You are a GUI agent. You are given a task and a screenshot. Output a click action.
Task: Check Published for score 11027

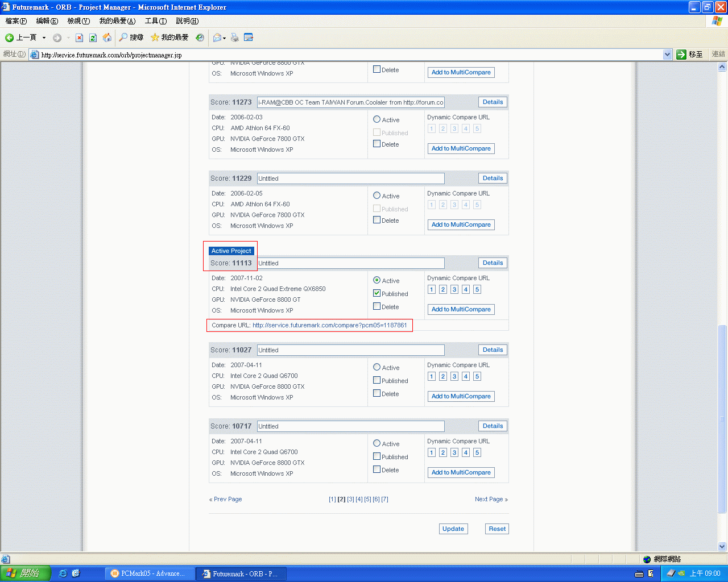point(377,380)
